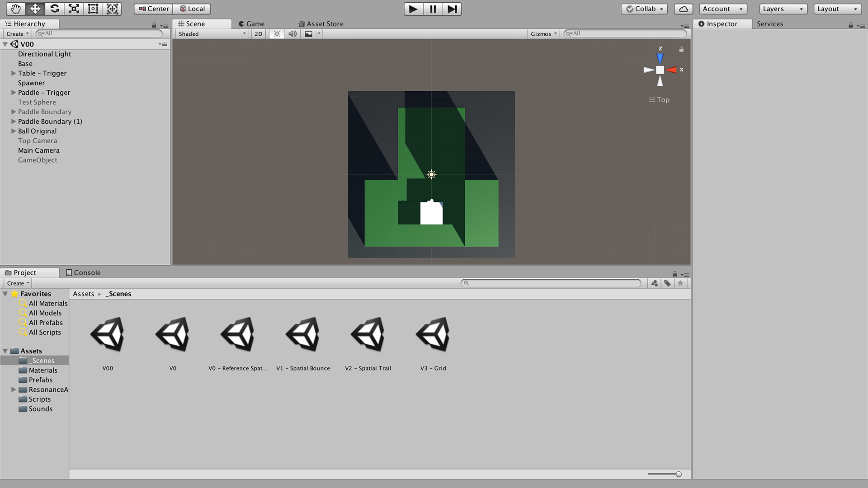Save search to Favorites star

tap(680, 283)
